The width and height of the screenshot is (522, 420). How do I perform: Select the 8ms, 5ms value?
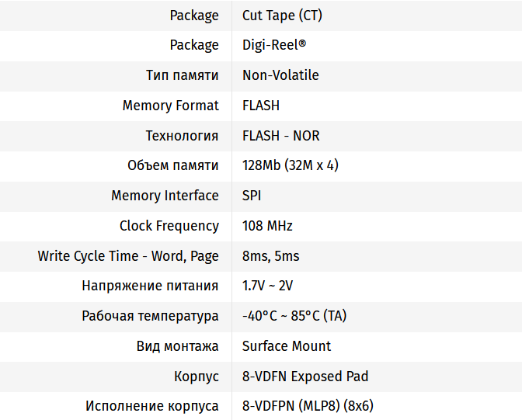[270, 256]
